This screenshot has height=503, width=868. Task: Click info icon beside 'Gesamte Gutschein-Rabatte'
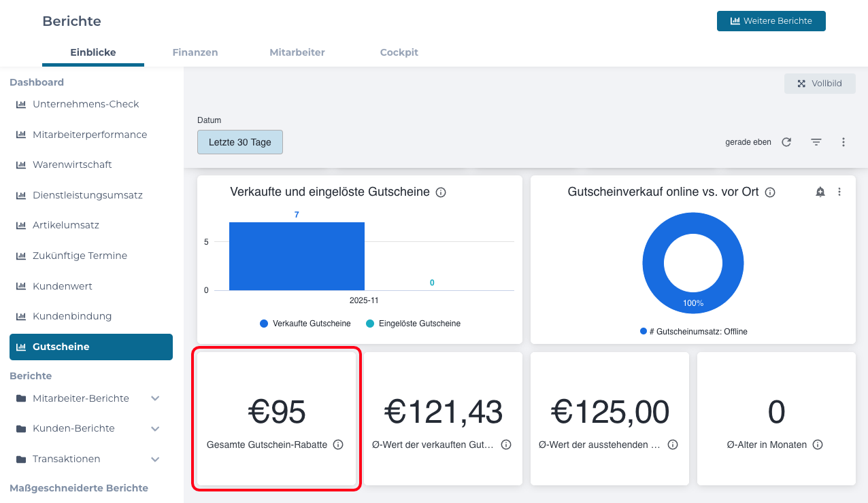(338, 445)
